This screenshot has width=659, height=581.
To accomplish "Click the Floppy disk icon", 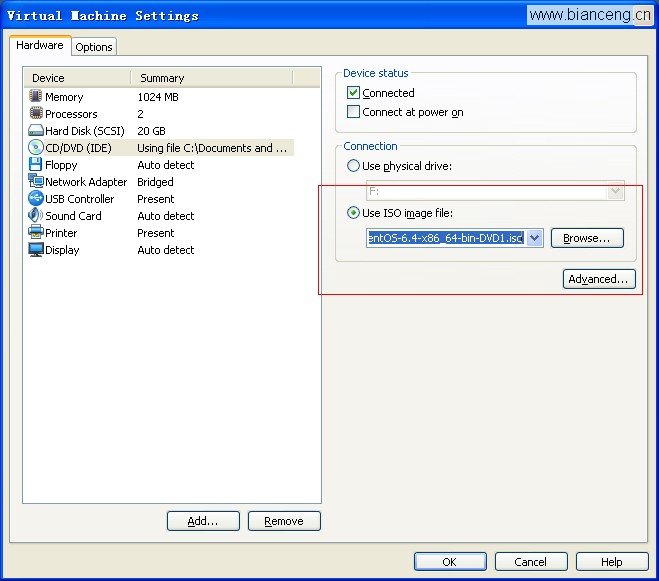I will [x=36, y=164].
